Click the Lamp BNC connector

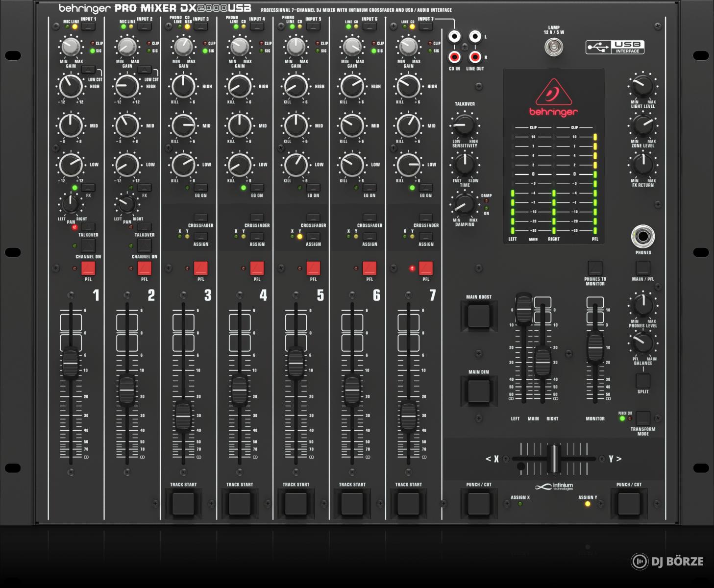click(554, 48)
